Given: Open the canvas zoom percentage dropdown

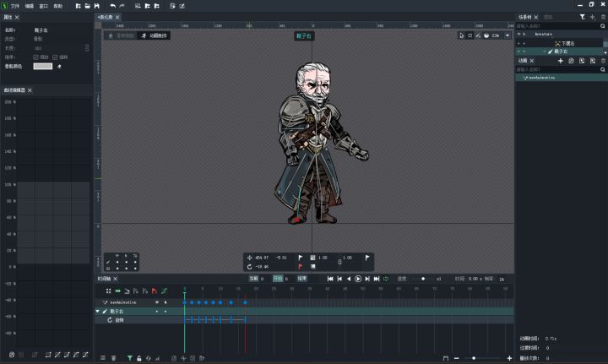Looking at the screenshot, I should click(506, 35).
